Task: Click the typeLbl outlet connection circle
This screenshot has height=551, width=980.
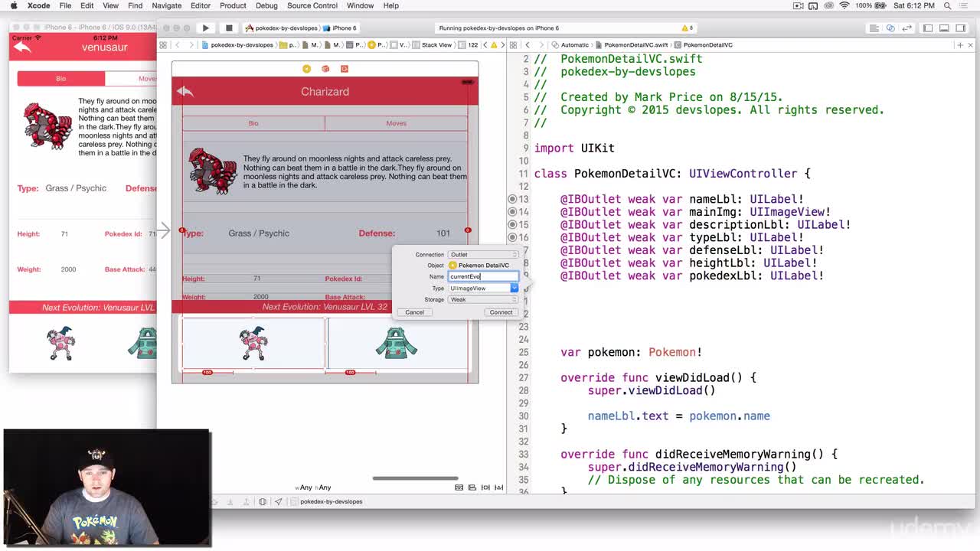Action: 512,237
